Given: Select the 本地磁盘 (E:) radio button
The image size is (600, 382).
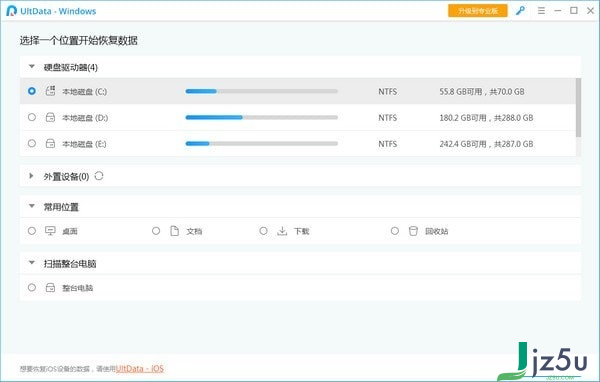Looking at the screenshot, I should [32, 144].
